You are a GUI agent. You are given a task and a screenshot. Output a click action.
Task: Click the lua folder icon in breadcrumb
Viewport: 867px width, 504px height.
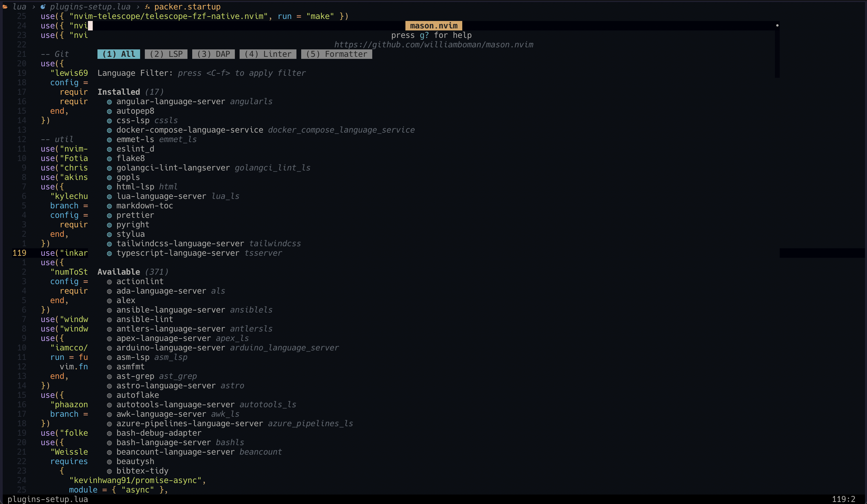coord(5,6)
